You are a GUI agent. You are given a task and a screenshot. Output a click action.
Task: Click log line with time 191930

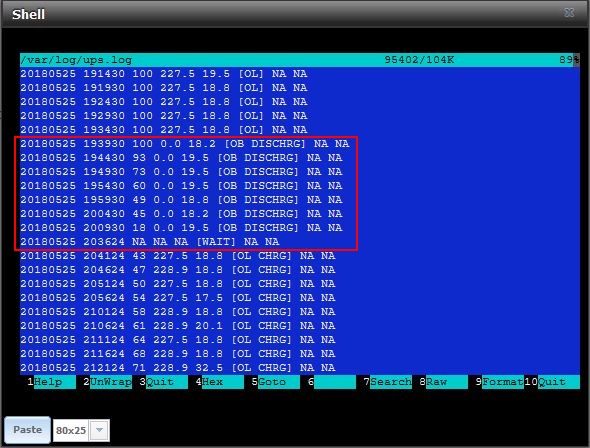click(164, 88)
